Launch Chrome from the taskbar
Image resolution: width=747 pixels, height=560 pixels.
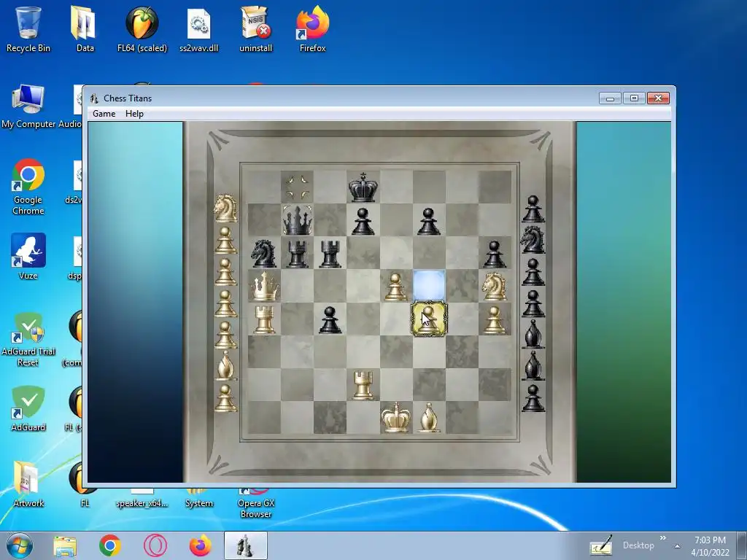(x=109, y=545)
